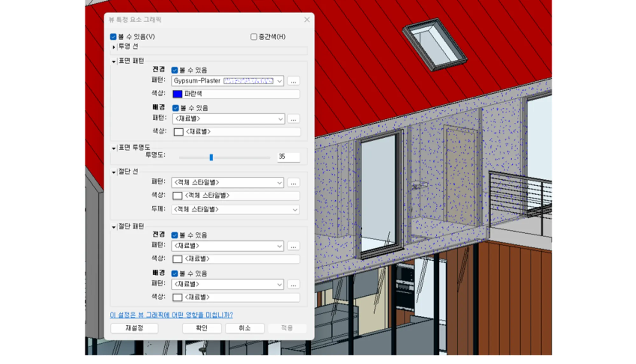Toggle the 볼 수 있음(V) visibility checkbox
Screen dimensions: 636x364
(x=114, y=37)
